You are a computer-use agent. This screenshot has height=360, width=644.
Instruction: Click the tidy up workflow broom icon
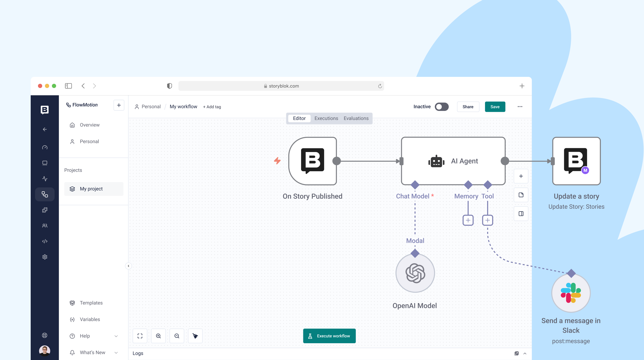(195, 336)
